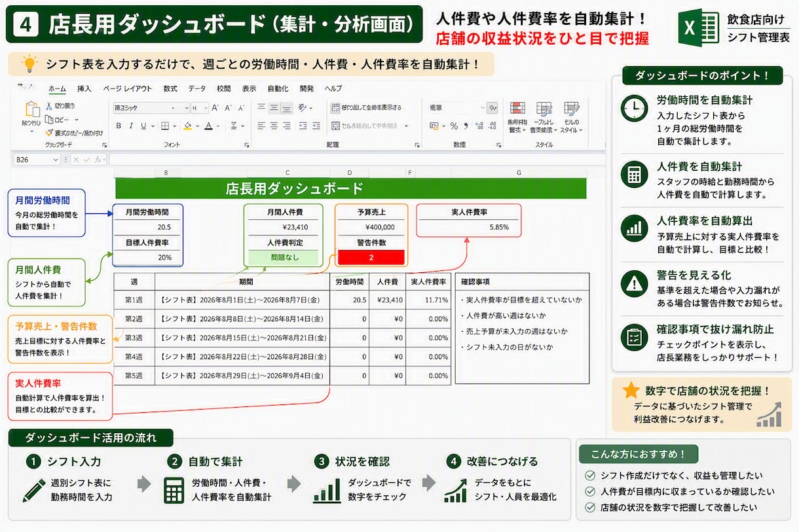Click the fill color bucket icon
799x532 pixels.
click(187, 126)
